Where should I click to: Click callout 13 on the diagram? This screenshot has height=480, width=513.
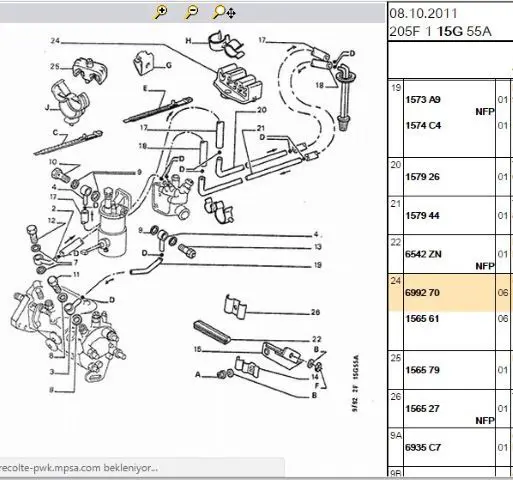(x=317, y=247)
